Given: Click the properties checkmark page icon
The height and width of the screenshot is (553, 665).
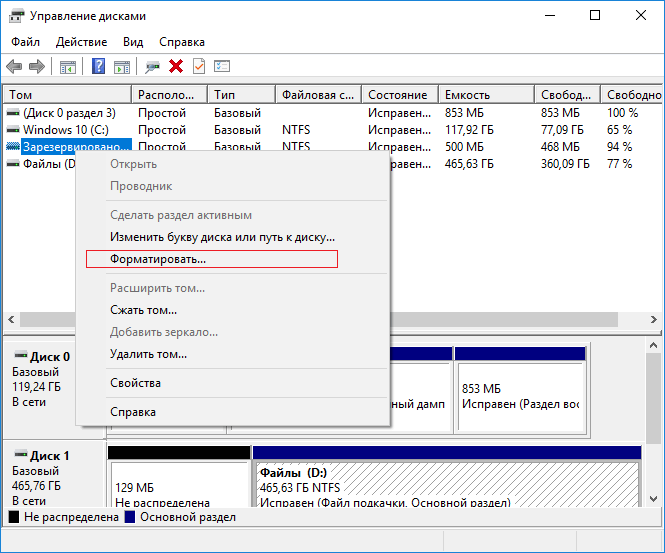Looking at the screenshot, I should (x=199, y=67).
